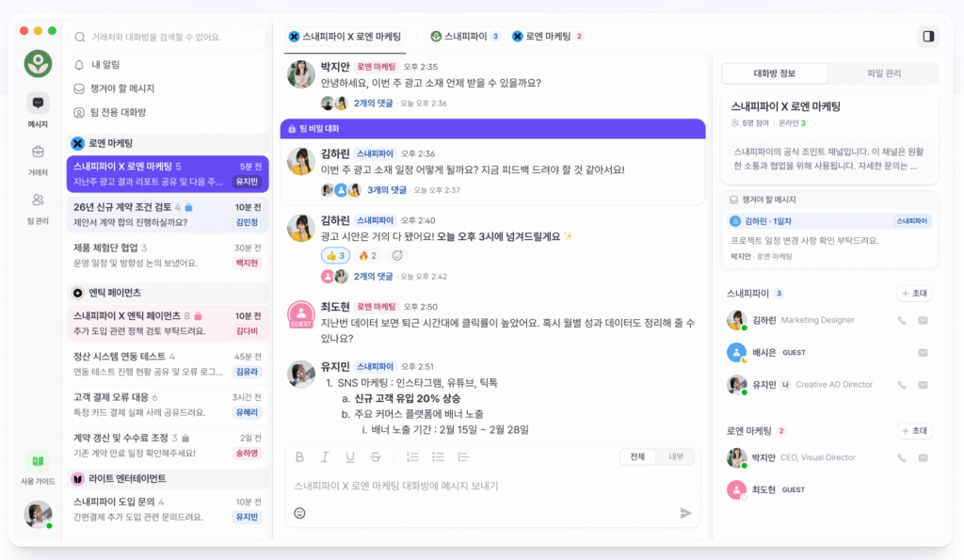Select 스내피파이 도입 문의 chat room
This screenshot has width=964, height=560.
[168, 509]
